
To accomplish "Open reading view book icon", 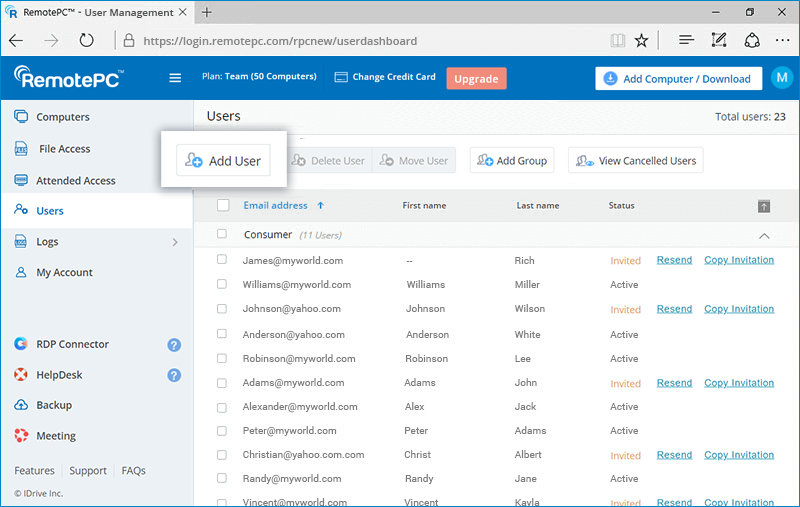I will 617,40.
